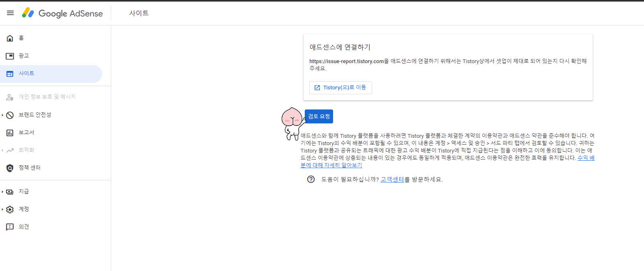Click the external link icon on Tistory button
Image resolution: width=644 pixels, height=271 pixels.
(x=317, y=88)
